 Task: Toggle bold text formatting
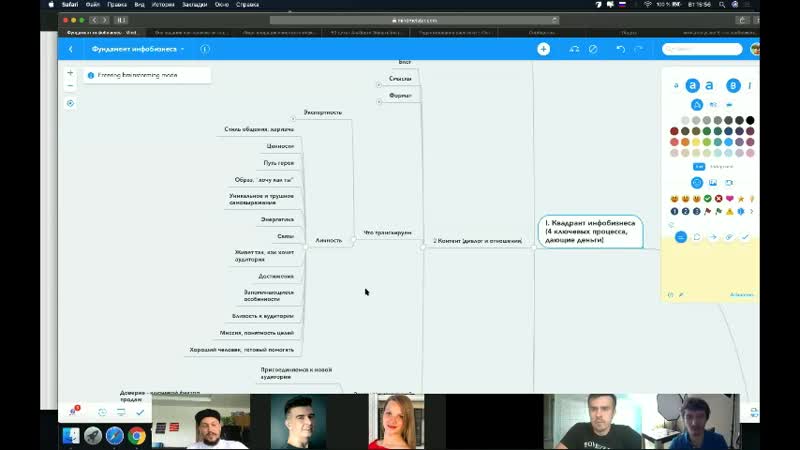click(x=733, y=86)
